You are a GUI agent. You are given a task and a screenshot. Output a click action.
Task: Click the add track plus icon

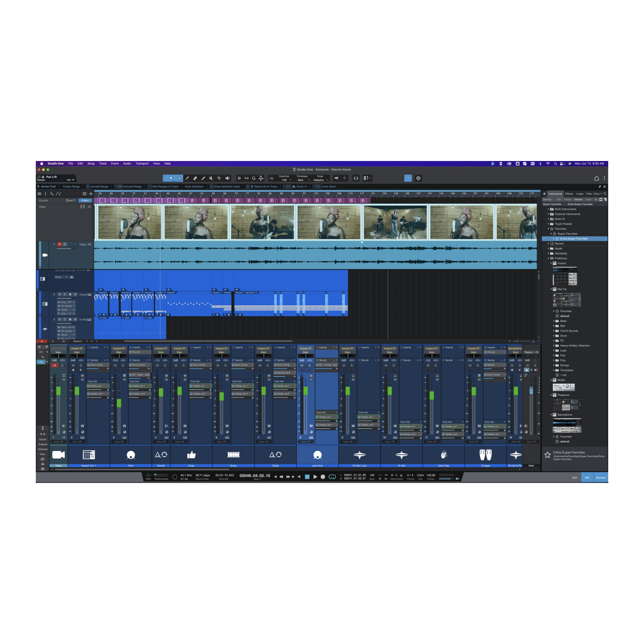91,194
